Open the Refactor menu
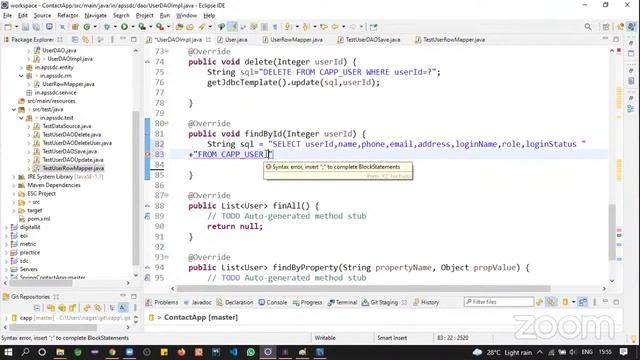Screen dimensions: 640x360 tap(68, 15)
